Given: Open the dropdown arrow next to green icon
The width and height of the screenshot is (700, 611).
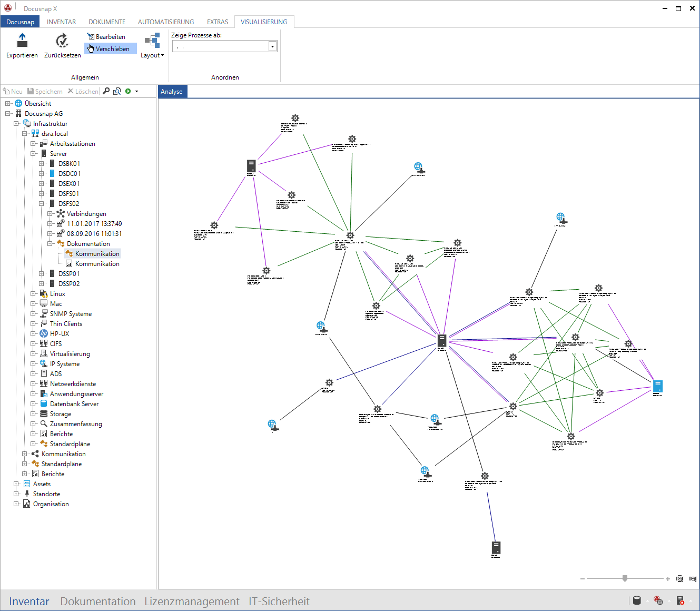Looking at the screenshot, I should [136, 92].
